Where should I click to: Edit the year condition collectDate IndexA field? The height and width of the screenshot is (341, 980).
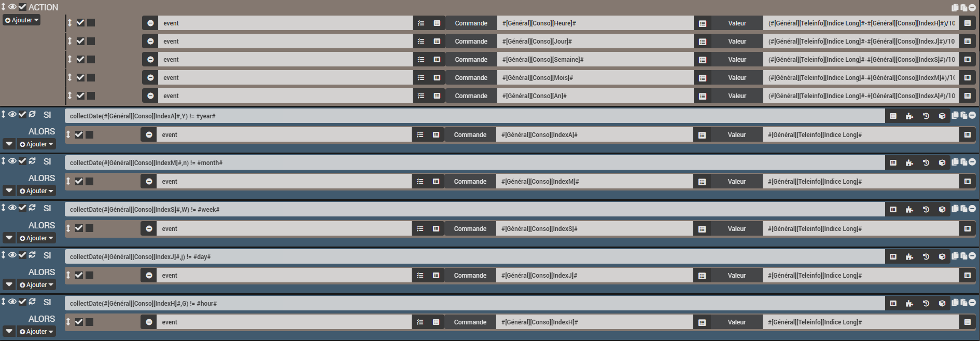pyautogui.click(x=474, y=116)
